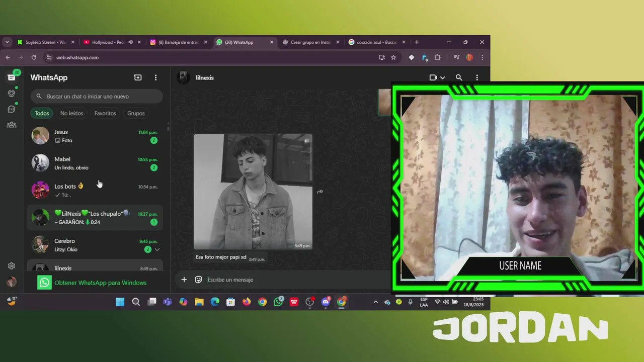Open the Jesus chat
The height and width of the screenshot is (362, 644).
pos(95,136)
